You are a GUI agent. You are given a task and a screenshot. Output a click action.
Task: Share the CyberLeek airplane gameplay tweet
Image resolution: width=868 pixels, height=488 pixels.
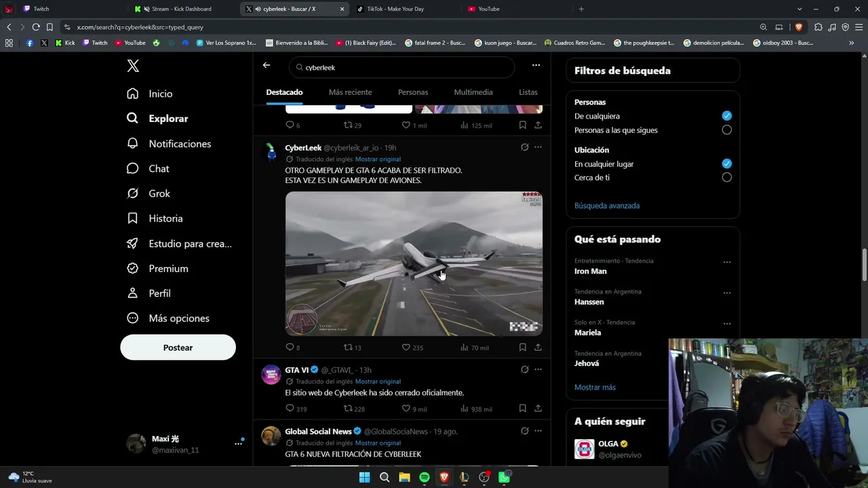tap(538, 347)
